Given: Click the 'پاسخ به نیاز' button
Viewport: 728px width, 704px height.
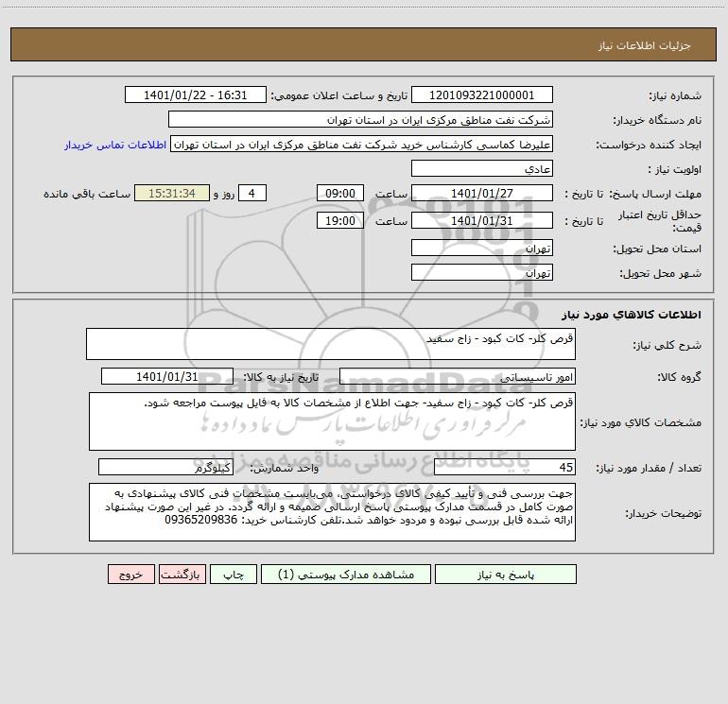Looking at the screenshot, I should tap(506, 575).
